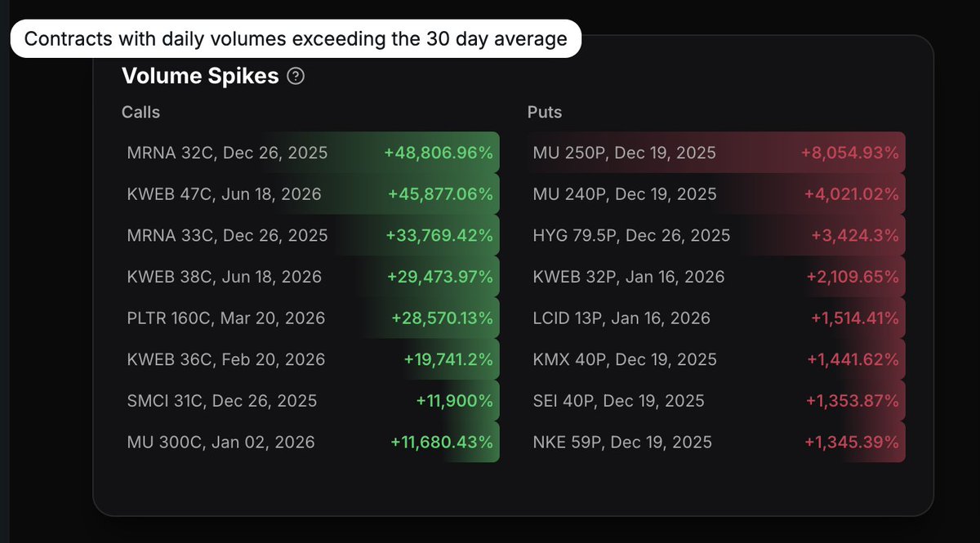Click the Calls column heading
Screen dimensions: 980x543
tap(140, 112)
